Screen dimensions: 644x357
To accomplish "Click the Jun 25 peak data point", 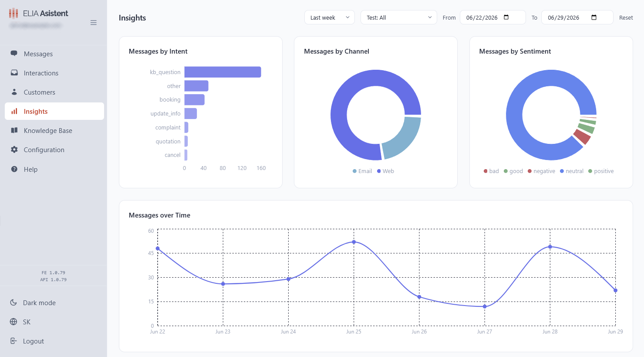I will tap(354, 242).
